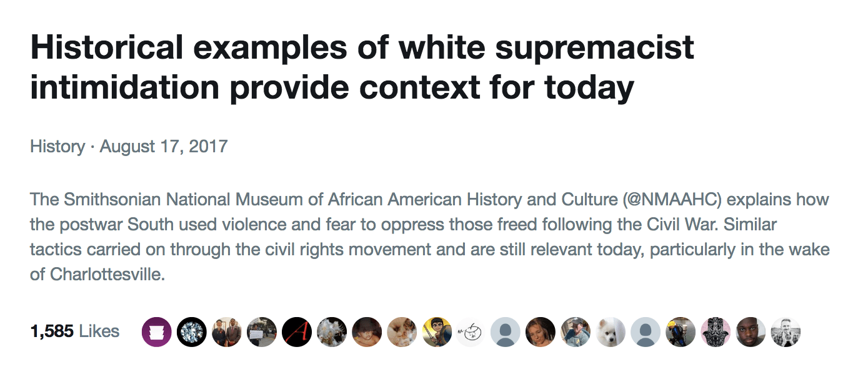This screenshot has width=868, height=372.
Task: Click the white flowers avatar
Action: point(331,332)
